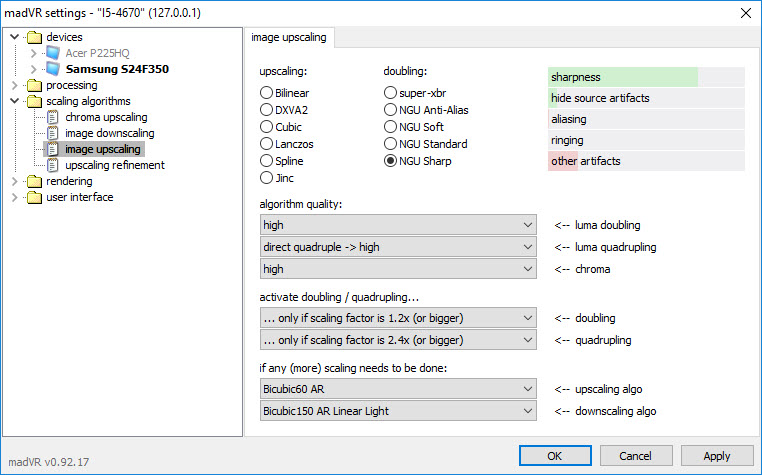Viewport: 762px width, 475px height.
Task: Click the sharpness rating bar
Action: [646, 77]
